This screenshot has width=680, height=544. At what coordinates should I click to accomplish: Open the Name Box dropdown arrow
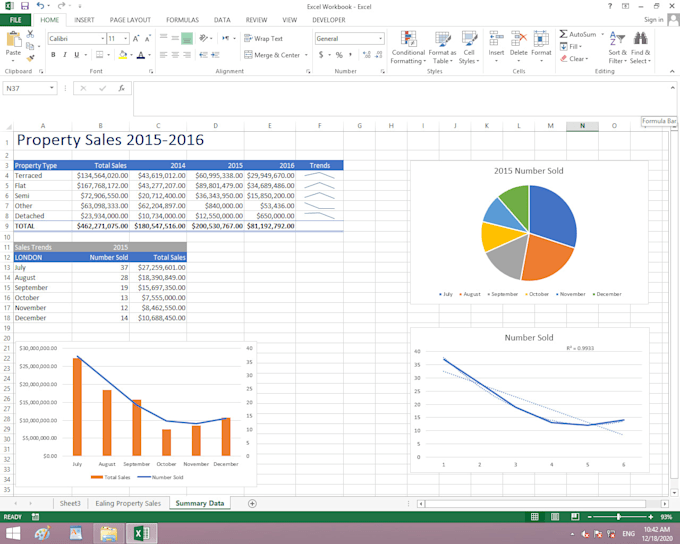52,88
